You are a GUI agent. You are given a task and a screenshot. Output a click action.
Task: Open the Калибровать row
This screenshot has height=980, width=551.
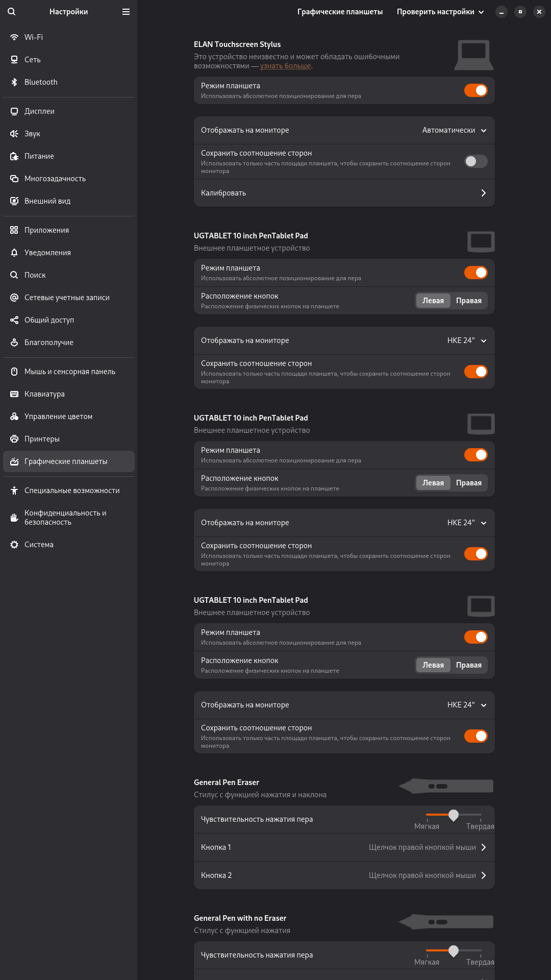click(344, 193)
